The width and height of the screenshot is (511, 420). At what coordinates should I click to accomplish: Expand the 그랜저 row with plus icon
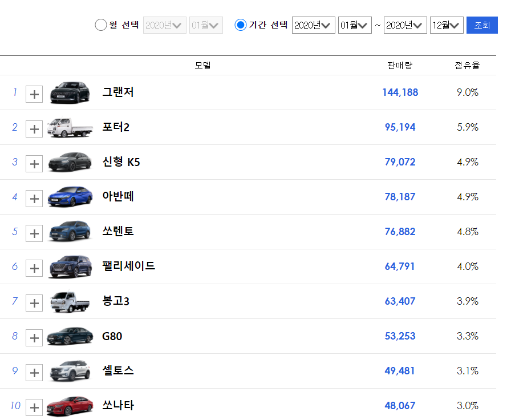point(34,94)
